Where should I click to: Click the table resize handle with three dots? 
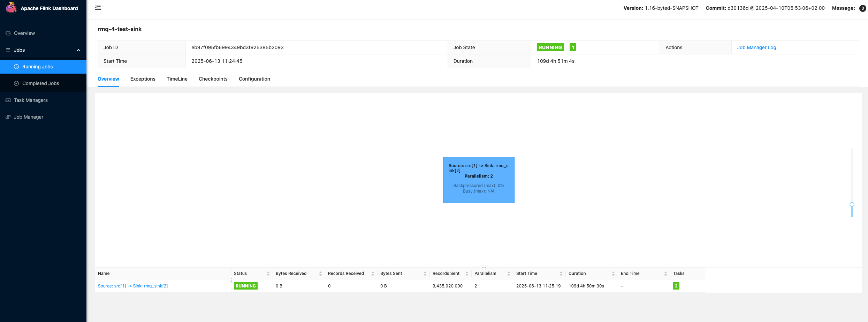point(484,268)
